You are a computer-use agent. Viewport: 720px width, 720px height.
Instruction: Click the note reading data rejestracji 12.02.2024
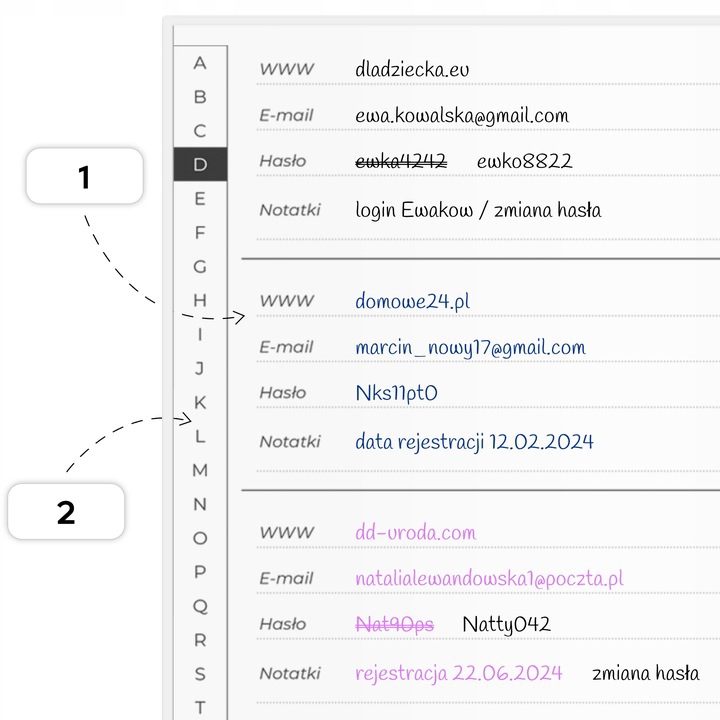474,441
